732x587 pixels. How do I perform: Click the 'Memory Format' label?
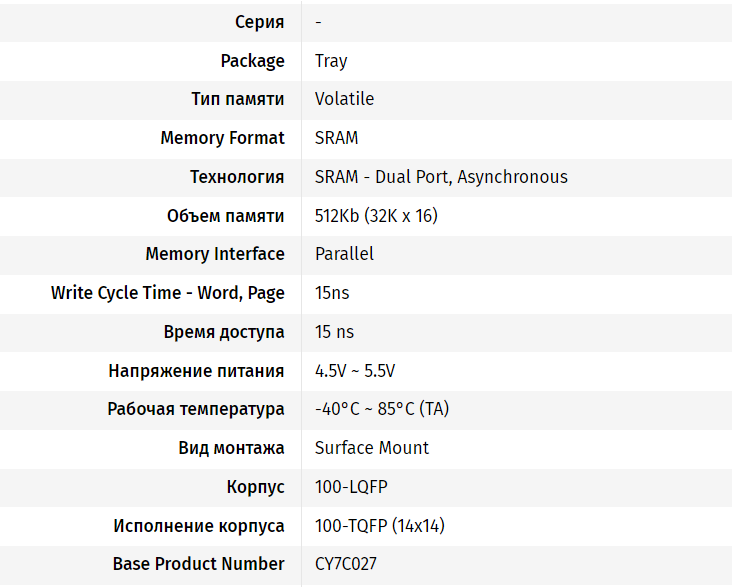point(222,138)
